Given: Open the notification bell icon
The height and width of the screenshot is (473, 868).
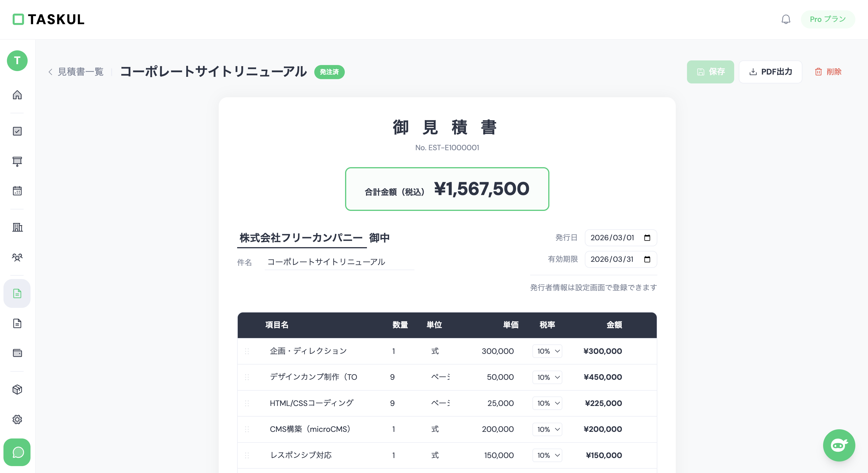Looking at the screenshot, I should tap(786, 19).
